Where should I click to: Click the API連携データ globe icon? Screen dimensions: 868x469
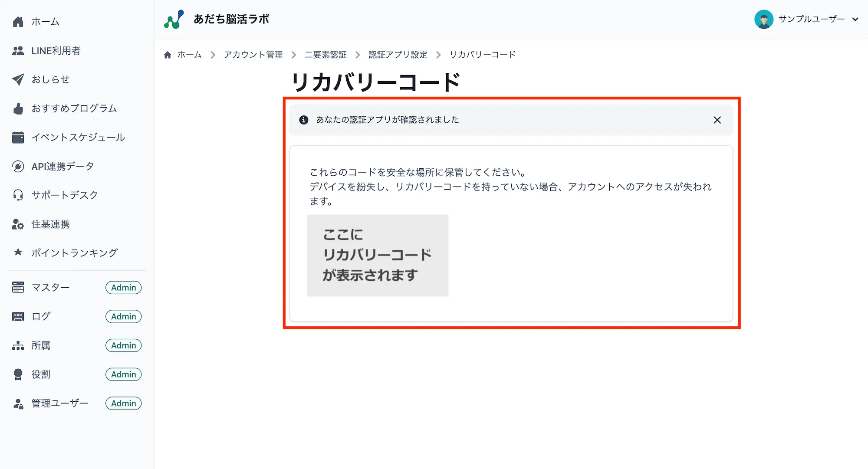click(x=17, y=166)
